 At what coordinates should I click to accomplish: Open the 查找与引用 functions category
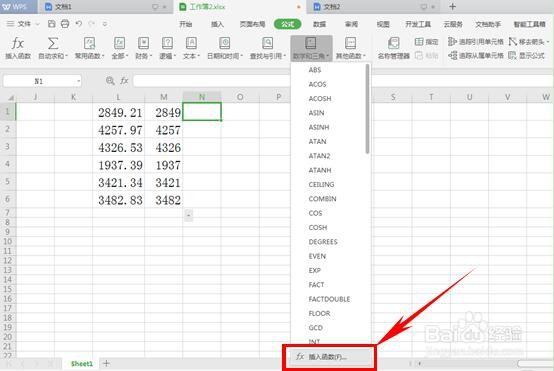(267, 48)
